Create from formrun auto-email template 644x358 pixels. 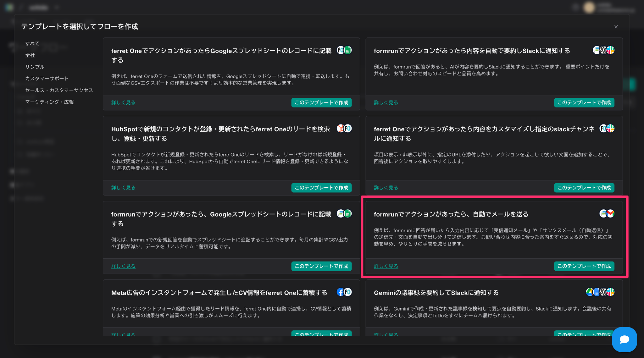point(584,266)
